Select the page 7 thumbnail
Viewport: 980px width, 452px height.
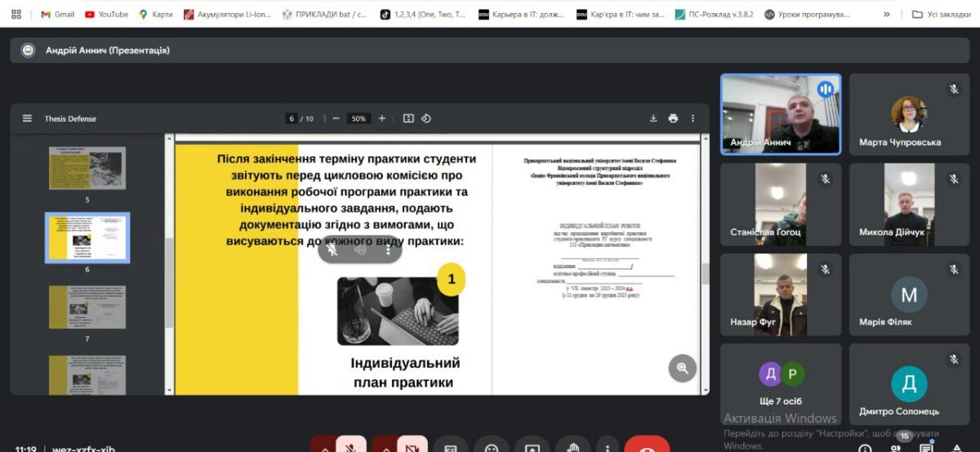87,307
